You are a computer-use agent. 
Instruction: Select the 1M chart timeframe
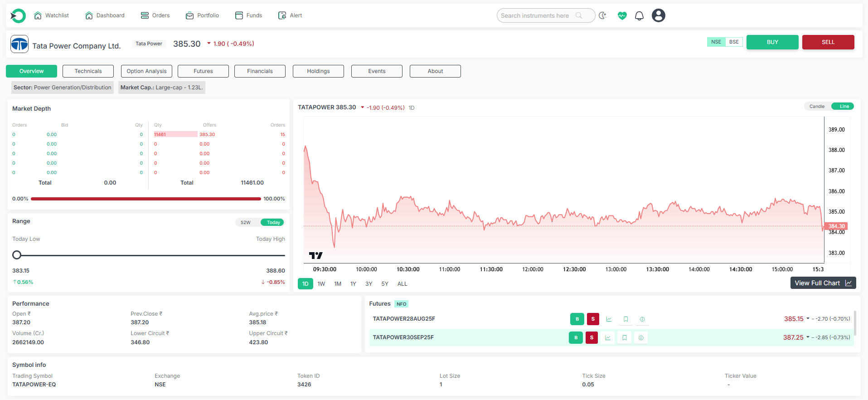[338, 284]
